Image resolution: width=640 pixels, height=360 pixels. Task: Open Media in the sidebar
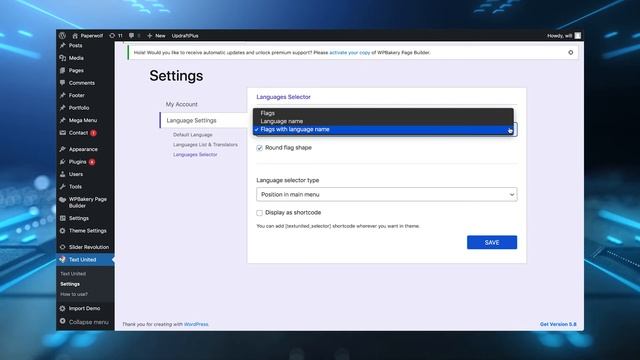pyautogui.click(x=76, y=58)
